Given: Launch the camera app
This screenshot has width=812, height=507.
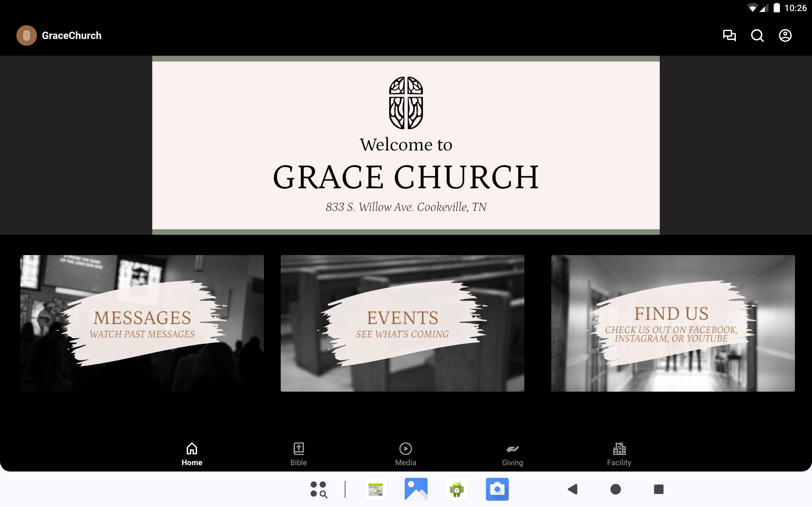Looking at the screenshot, I should (x=497, y=489).
